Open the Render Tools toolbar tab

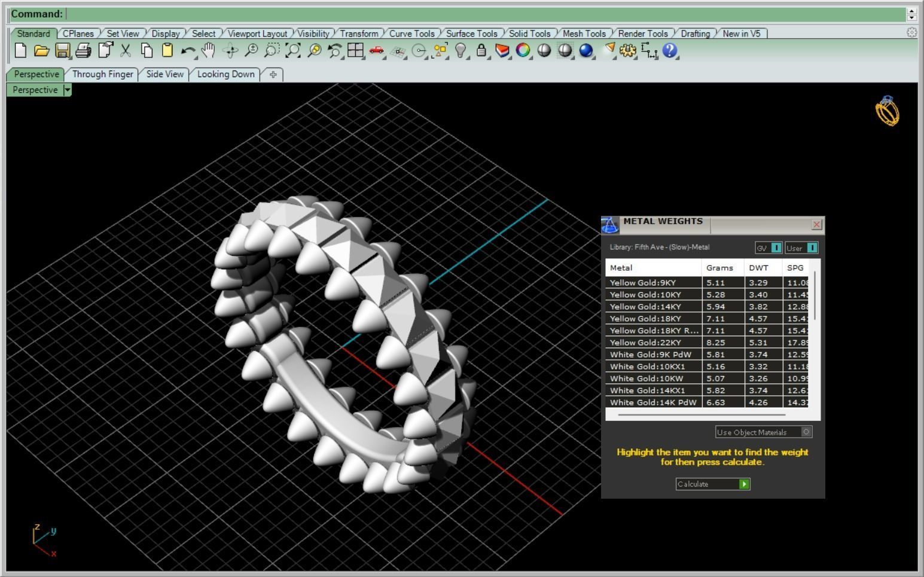tap(642, 33)
